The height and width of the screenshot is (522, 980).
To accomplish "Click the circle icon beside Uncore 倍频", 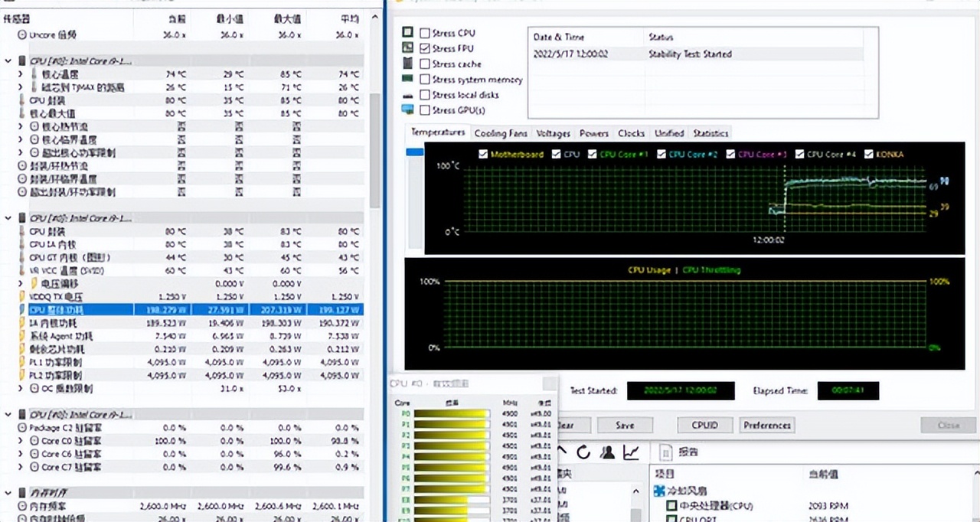I will [x=22, y=34].
